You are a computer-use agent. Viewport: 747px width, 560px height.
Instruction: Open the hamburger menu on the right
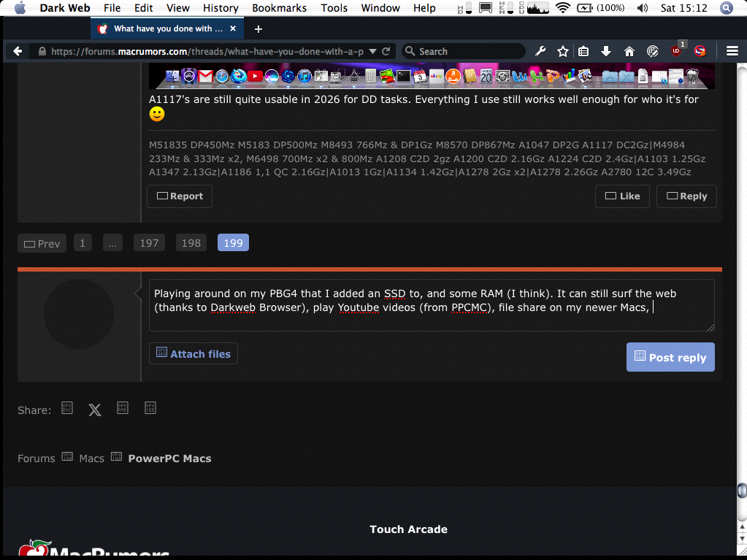732,51
